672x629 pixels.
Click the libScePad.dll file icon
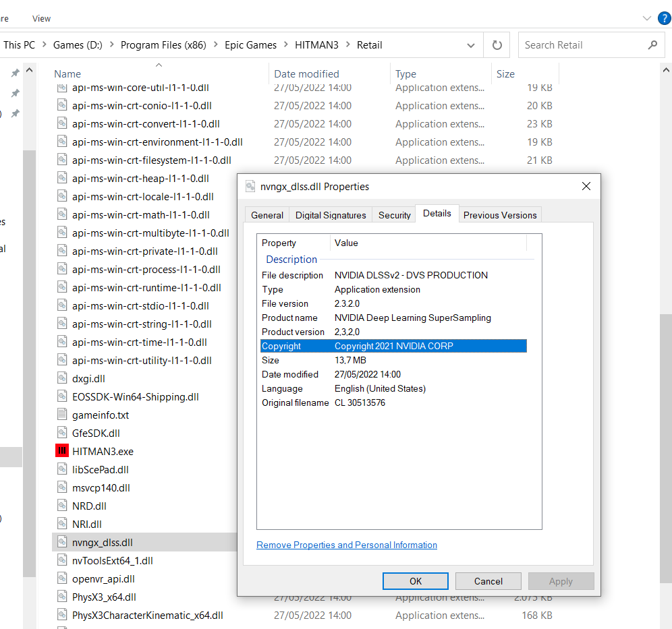click(x=62, y=469)
